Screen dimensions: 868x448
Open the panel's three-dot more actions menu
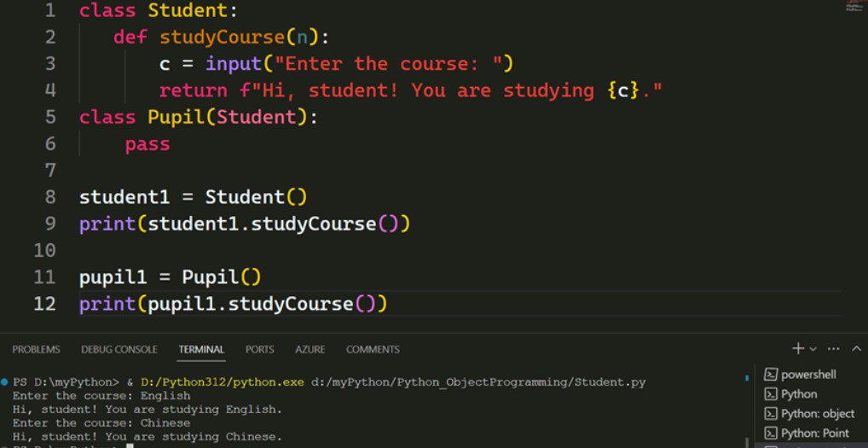tap(833, 349)
